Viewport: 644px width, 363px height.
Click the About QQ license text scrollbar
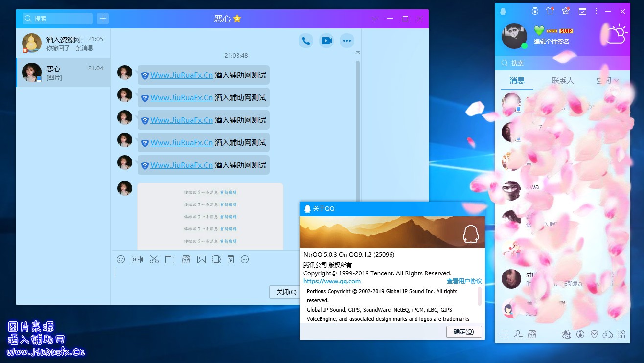click(480, 296)
